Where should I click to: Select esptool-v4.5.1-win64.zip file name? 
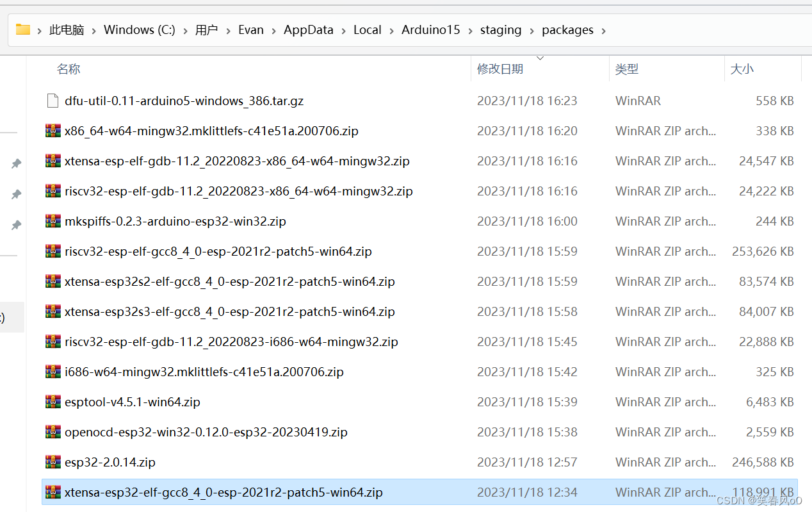pyautogui.click(x=133, y=402)
